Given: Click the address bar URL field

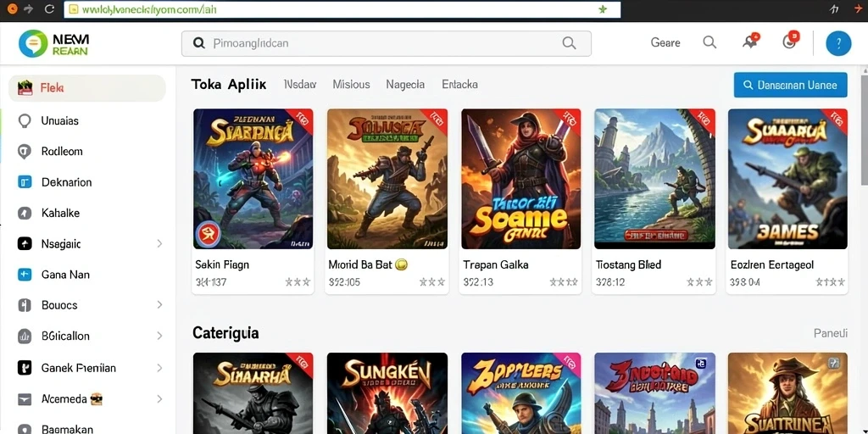Looking at the screenshot, I should (342, 9).
